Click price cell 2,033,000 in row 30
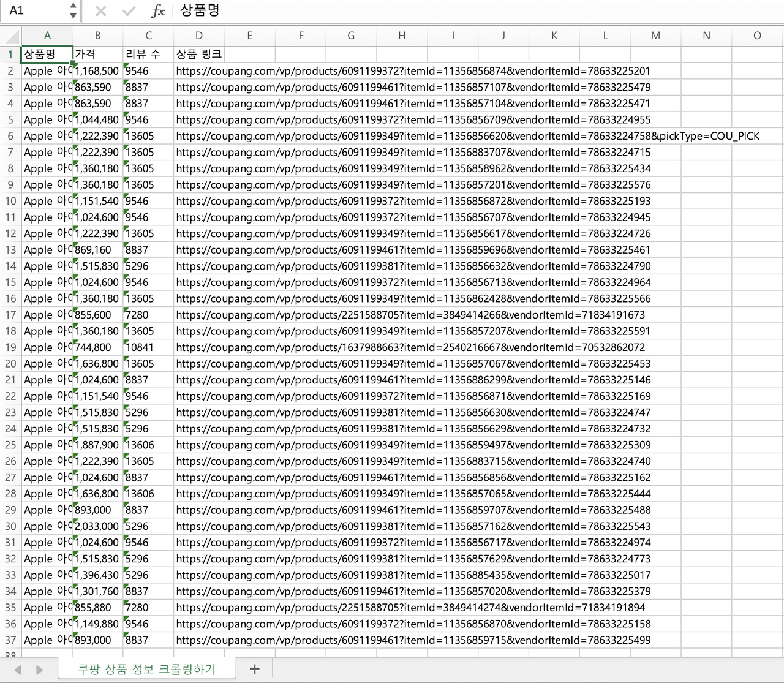This screenshot has width=784, height=683. pyautogui.click(x=97, y=526)
